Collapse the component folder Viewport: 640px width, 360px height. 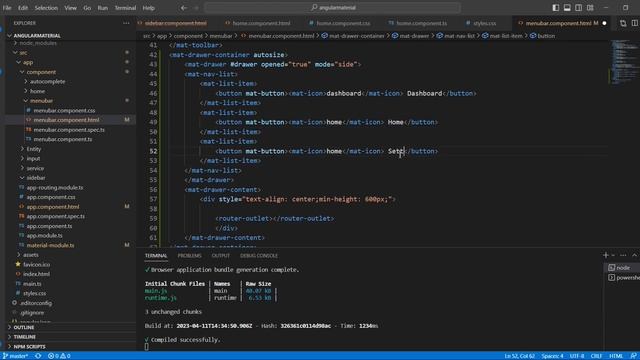[x=41, y=72]
